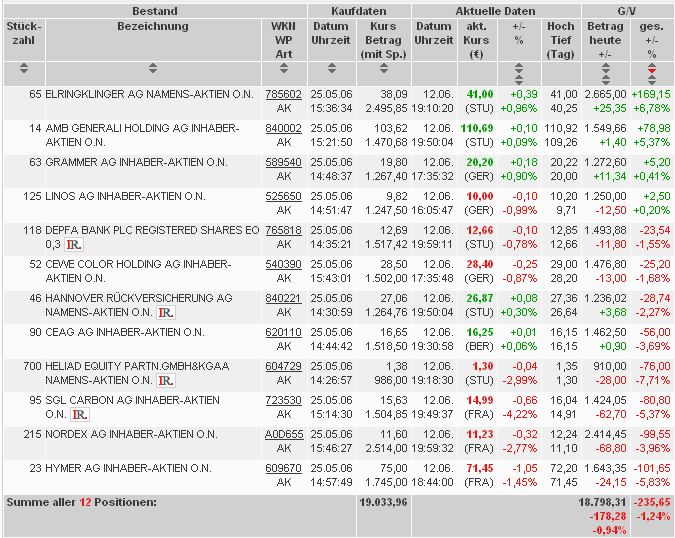This screenshot has width=675, height=538.
Task: Open WKN link 840002 for AMB Generali
Action: (284, 128)
